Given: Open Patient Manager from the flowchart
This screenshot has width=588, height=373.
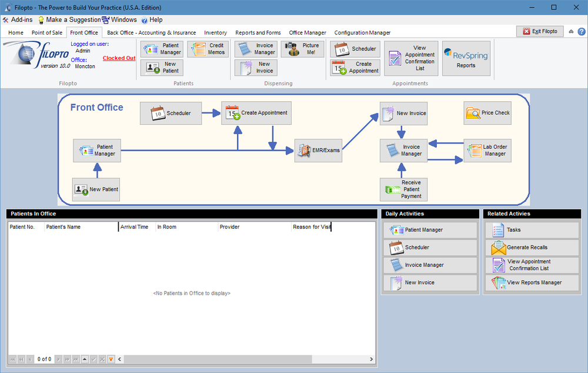Looking at the screenshot, I should [97, 151].
